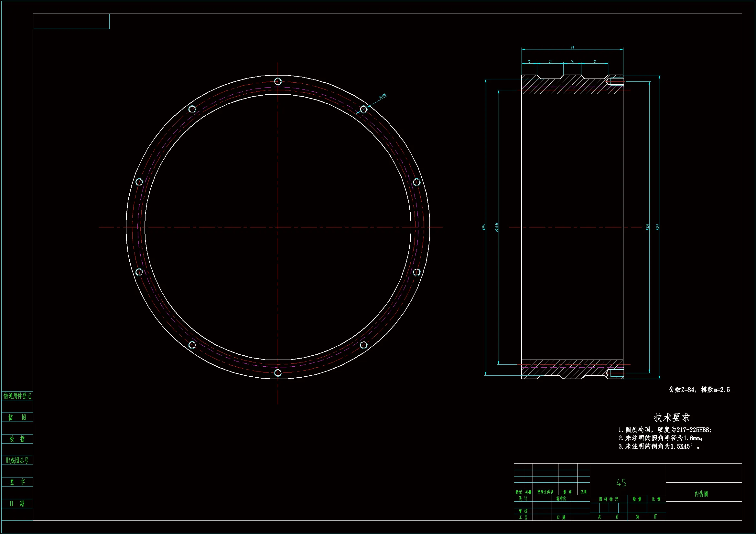Screen dimensions: 756x534
Task: Click the 齿数Z=84 模数m=2.5 note
Action: pos(699,390)
